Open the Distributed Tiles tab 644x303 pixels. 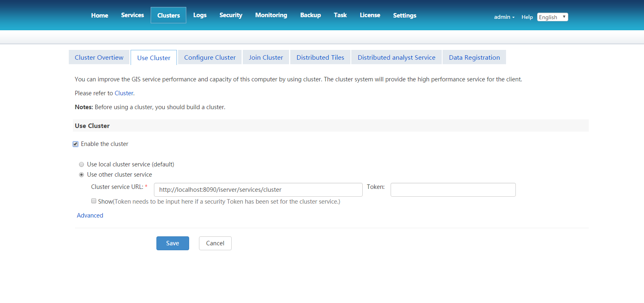coord(320,58)
